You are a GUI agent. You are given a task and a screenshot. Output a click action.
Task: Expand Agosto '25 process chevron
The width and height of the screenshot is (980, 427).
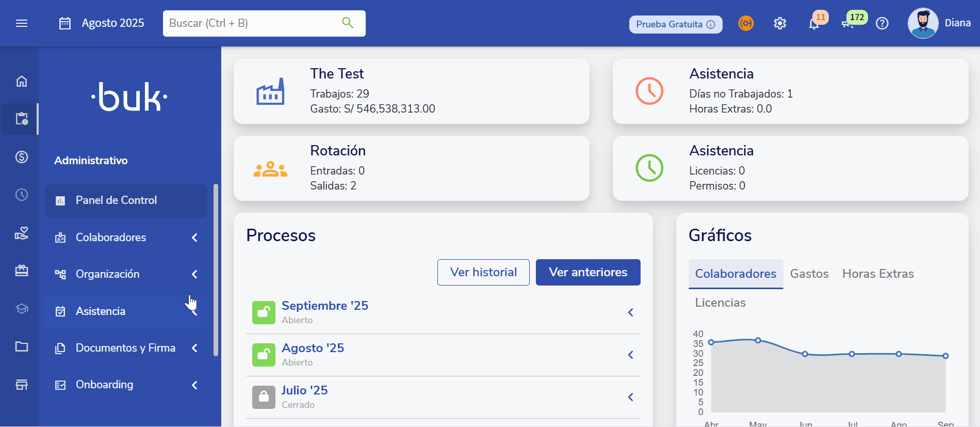tap(630, 355)
